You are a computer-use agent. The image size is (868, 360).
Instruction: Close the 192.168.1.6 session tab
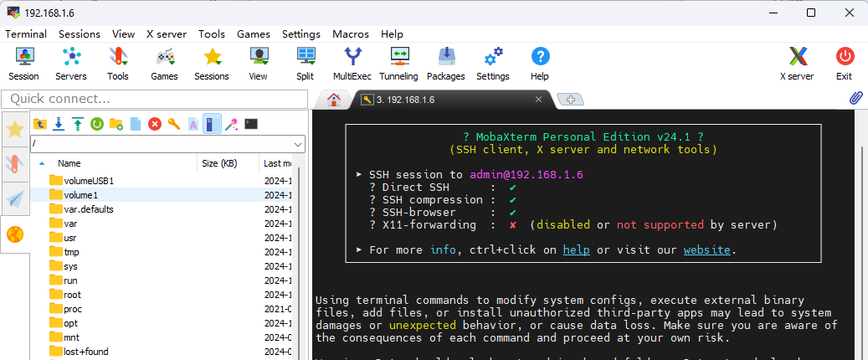(538, 100)
